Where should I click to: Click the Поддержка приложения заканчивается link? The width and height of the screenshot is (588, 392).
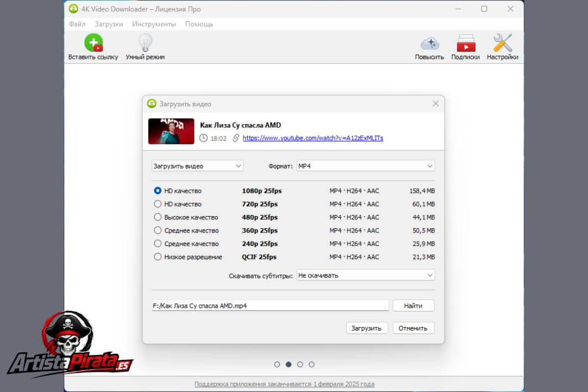pyautogui.click(x=284, y=384)
